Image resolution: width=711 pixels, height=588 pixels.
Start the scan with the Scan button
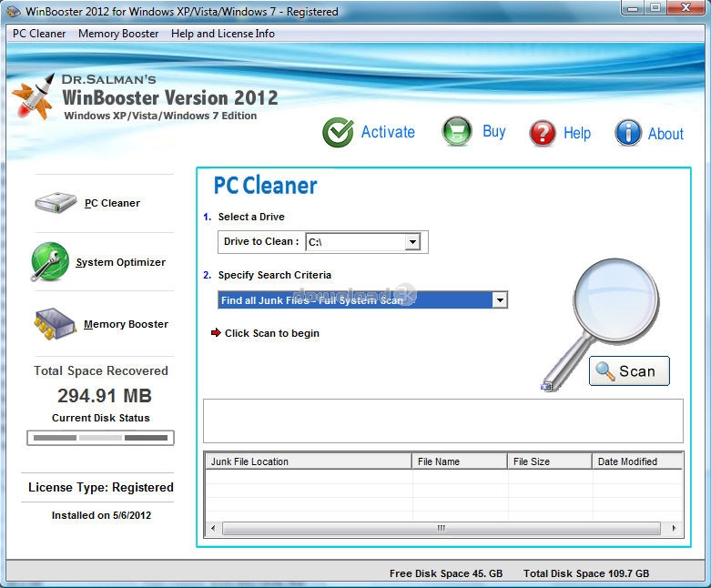(629, 370)
